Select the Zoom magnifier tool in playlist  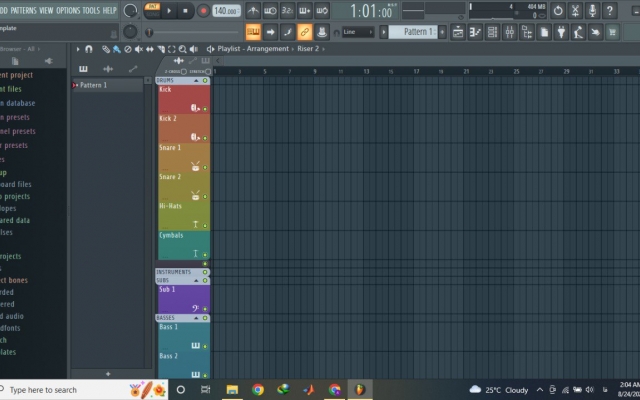click(182, 49)
